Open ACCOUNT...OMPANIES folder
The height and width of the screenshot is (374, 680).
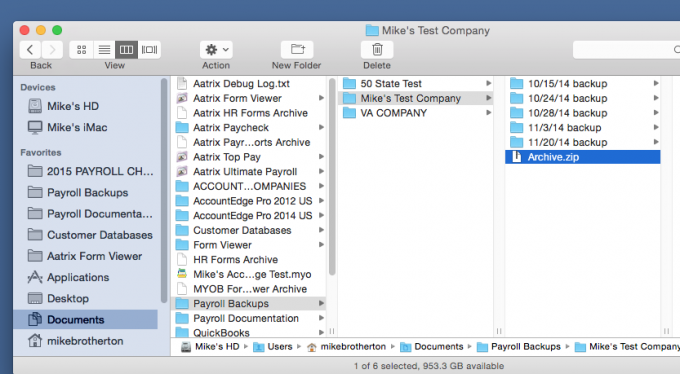click(x=250, y=187)
